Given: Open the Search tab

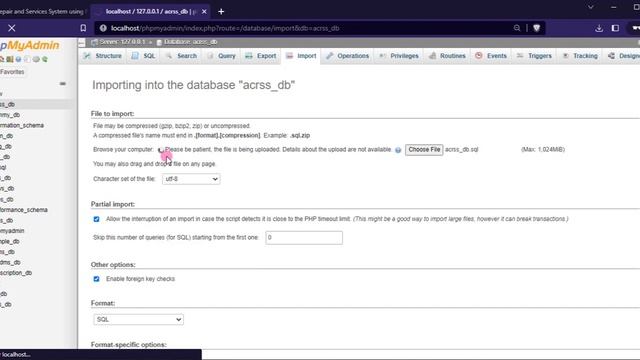Looking at the screenshot, I should [182, 56].
